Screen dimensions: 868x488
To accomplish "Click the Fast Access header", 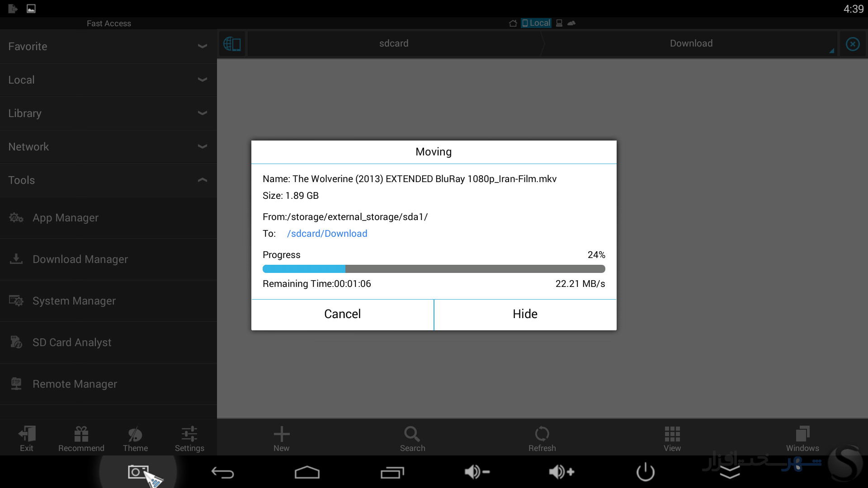I will 108,23.
